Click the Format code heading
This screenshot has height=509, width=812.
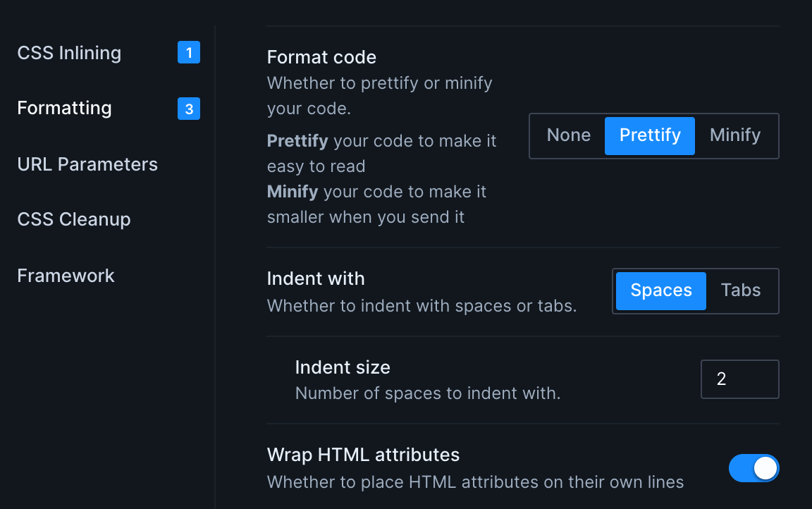coord(321,57)
